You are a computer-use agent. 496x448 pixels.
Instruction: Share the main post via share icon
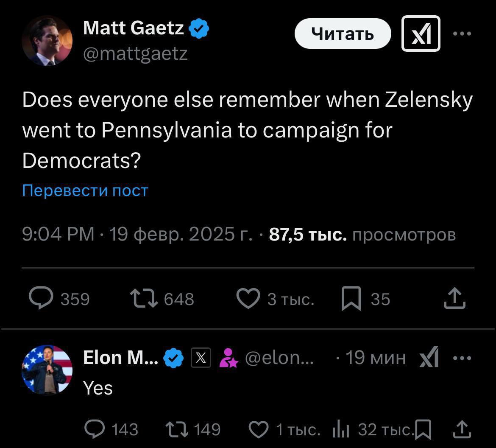coord(454,298)
